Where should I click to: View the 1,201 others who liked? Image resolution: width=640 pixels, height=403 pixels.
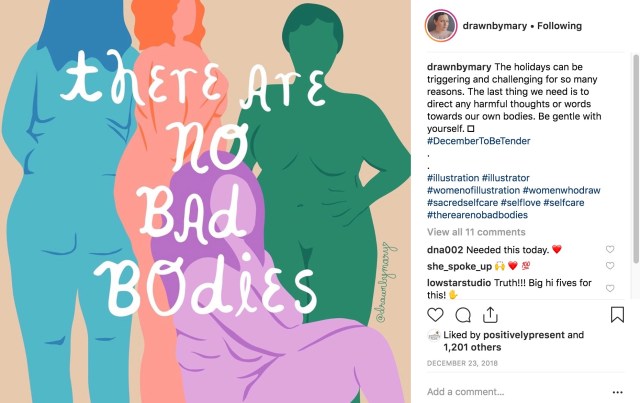click(x=472, y=347)
